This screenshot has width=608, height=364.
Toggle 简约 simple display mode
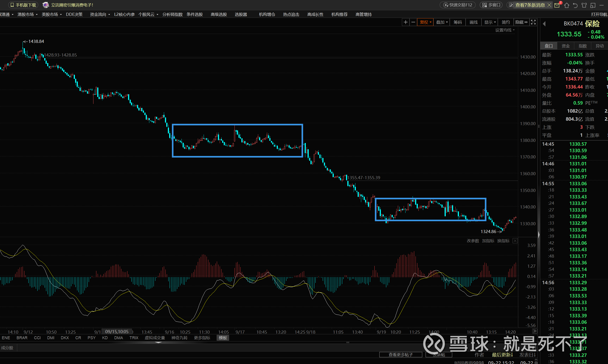tap(505, 22)
